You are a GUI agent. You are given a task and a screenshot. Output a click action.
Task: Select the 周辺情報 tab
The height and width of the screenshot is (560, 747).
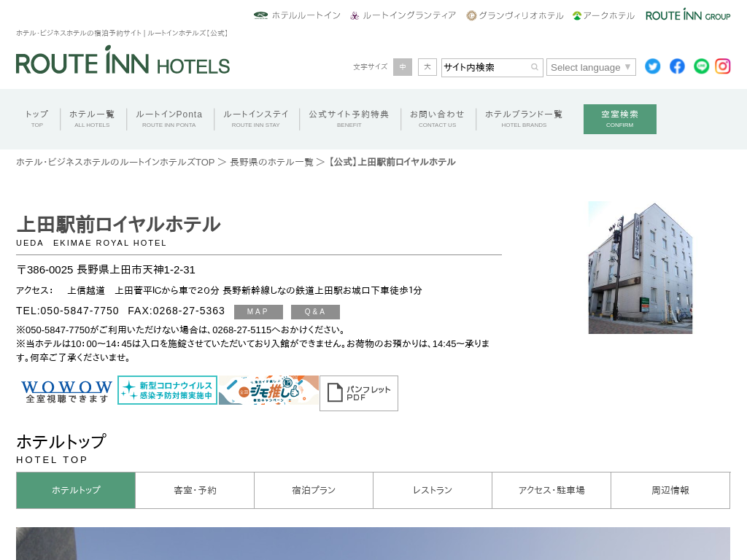670,490
